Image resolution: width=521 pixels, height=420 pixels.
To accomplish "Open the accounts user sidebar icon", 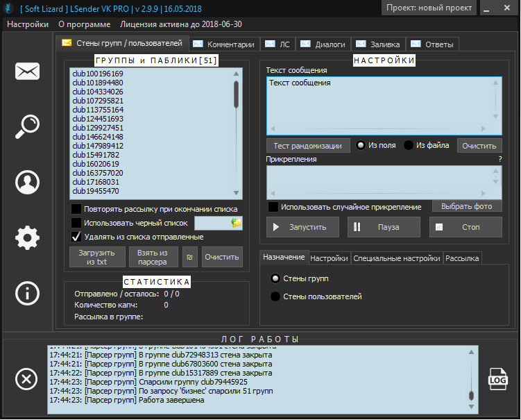I will 27,183.
